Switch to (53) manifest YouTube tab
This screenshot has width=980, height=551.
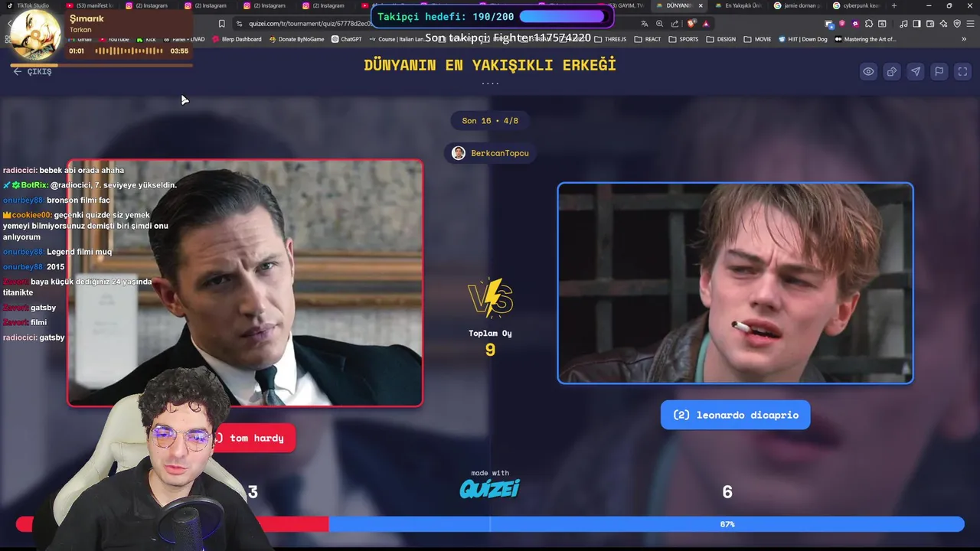pyautogui.click(x=89, y=5)
